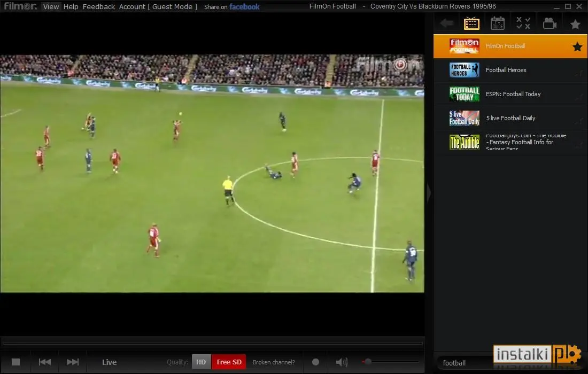Viewport: 588px width, 374px height.
Task: Show favorites with the star toolbar icon
Action: click(575, 25)
